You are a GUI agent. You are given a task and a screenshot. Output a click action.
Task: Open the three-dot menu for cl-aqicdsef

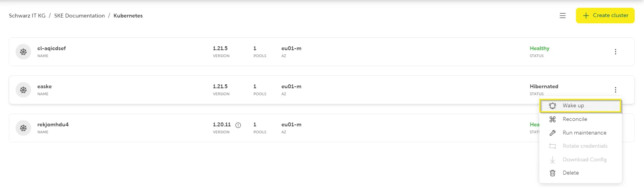click(x=615, y=52)
